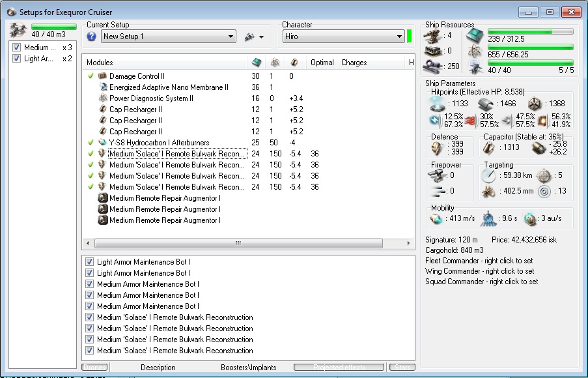Click the Firepower turret icon

436,175
